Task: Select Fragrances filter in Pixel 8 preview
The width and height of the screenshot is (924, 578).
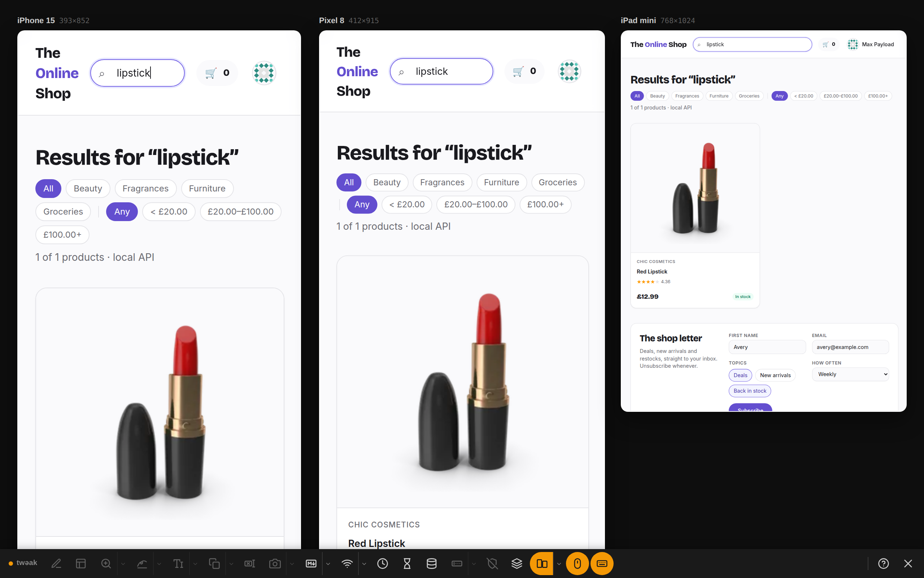Action: point(442,182)
